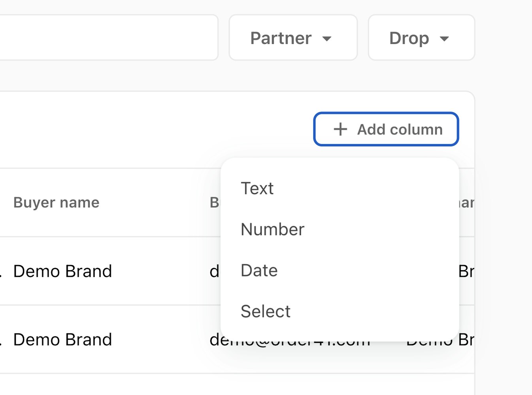Click the plus icon in Add column
This screenshot has width=532, height=395.
[340, 129]
